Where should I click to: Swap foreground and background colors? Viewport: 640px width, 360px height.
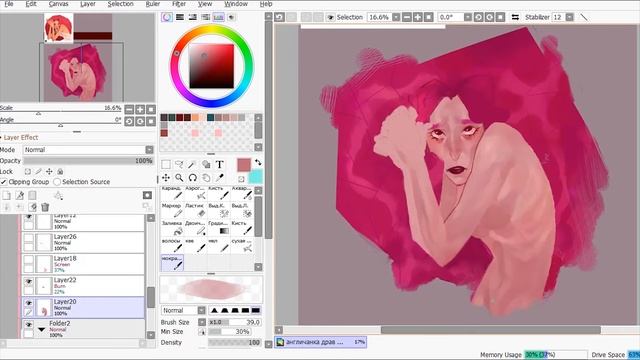258,162
